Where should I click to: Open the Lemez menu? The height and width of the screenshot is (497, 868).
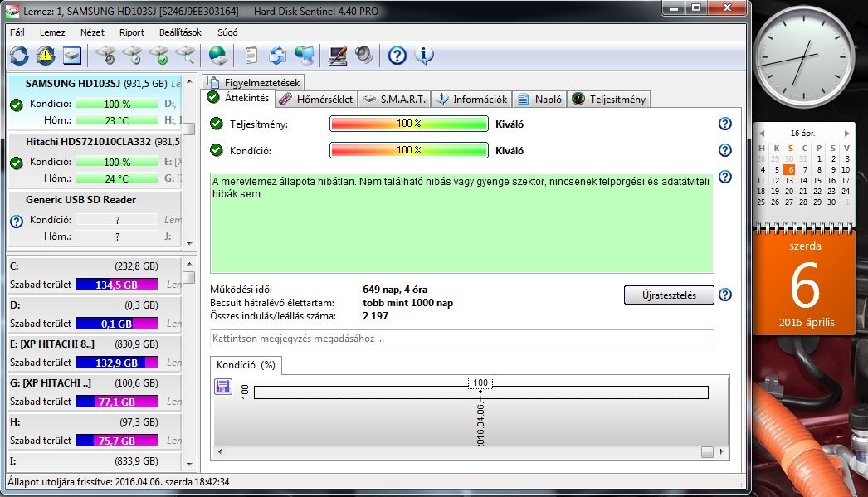tap(52, 32)
